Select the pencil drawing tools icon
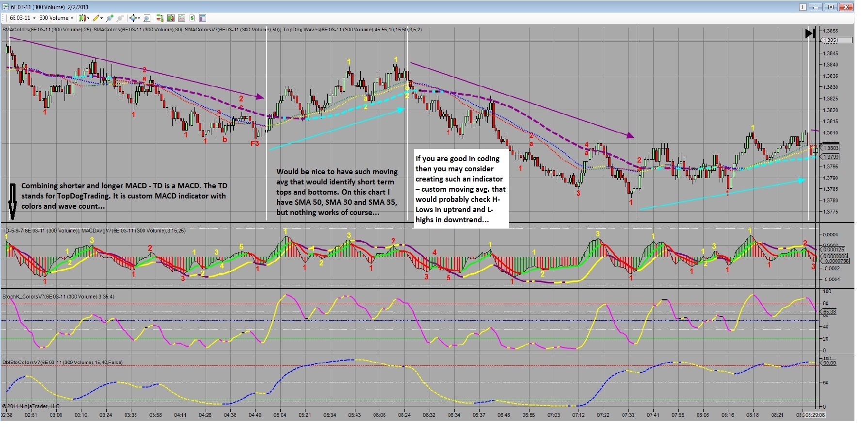868x430 pixels. (96, 18)
